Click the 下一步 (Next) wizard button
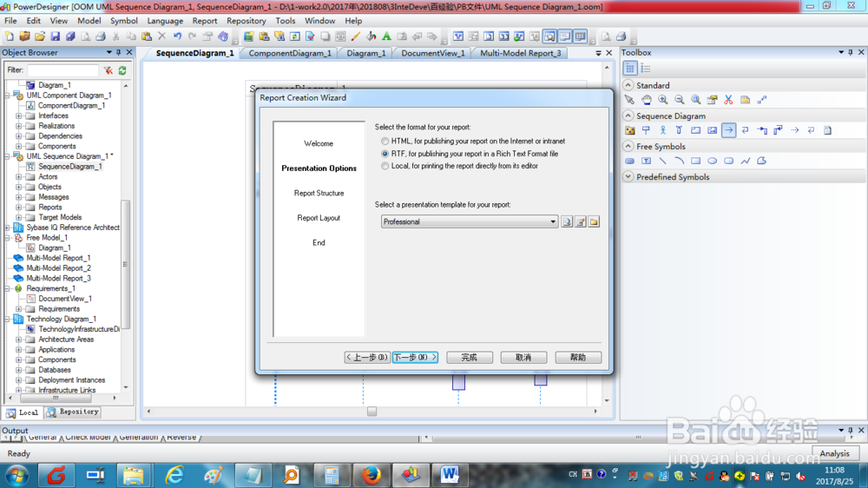 pyautogui.click(x=415, y=357)
